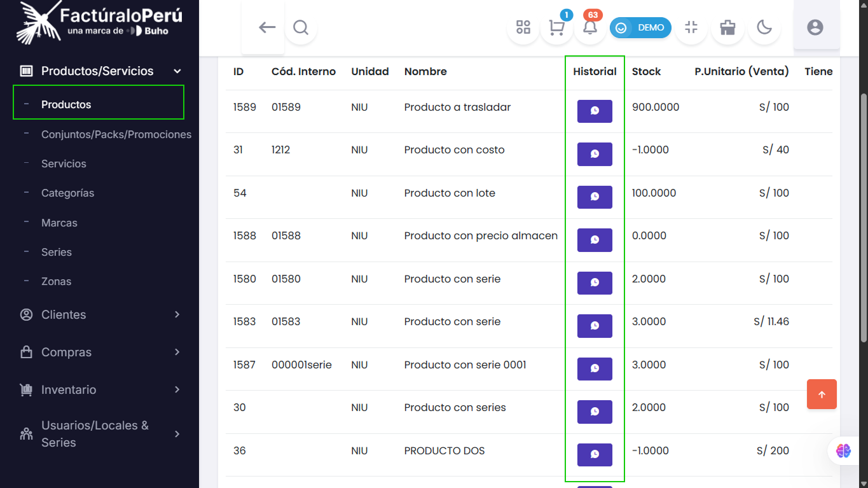Click the Stock column header
The image size is (868, 488).
tap(647, 71)
